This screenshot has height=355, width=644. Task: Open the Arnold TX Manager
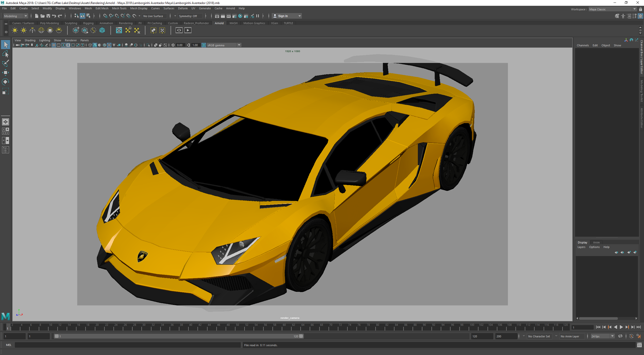[x=119, y=30]
